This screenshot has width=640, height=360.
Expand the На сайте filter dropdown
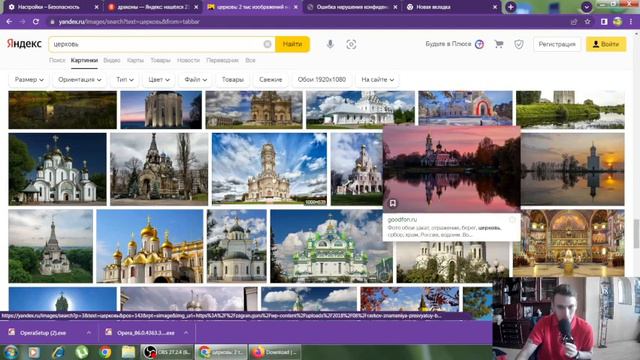[x=378, y=80]
